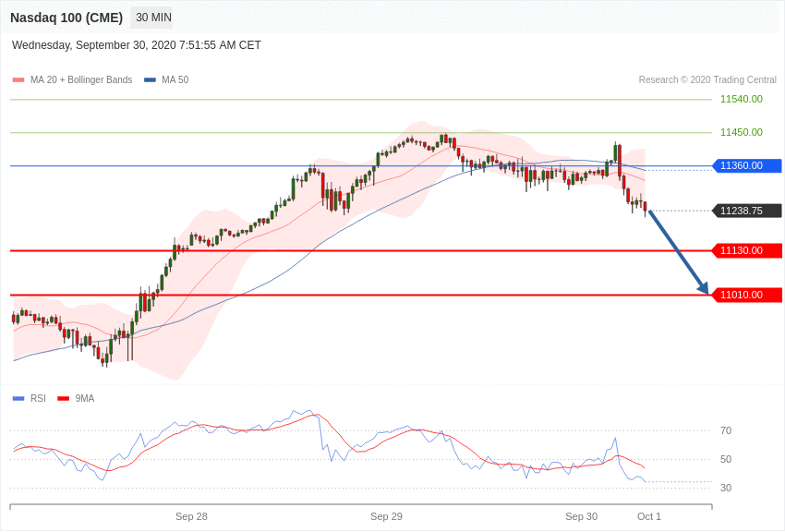
Task: Click the 30 MIN timeframe badge
Action: [x=153, y=18]
